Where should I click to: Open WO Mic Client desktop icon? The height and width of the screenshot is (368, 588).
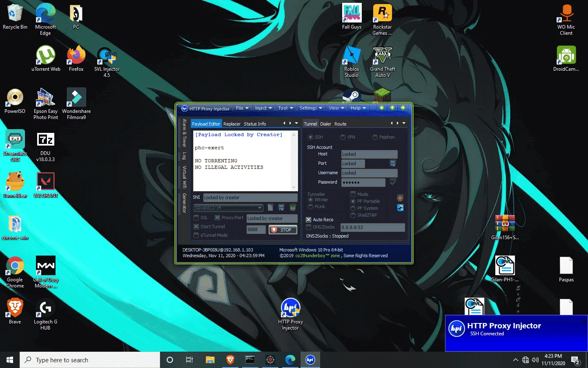click(x=566, y=20)
